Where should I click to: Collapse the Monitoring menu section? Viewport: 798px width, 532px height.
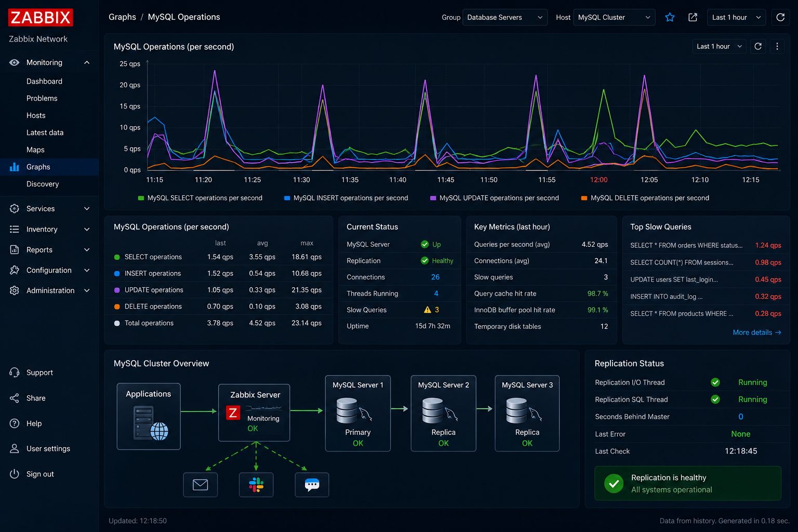pyautogui.click(x=87, y=62)
